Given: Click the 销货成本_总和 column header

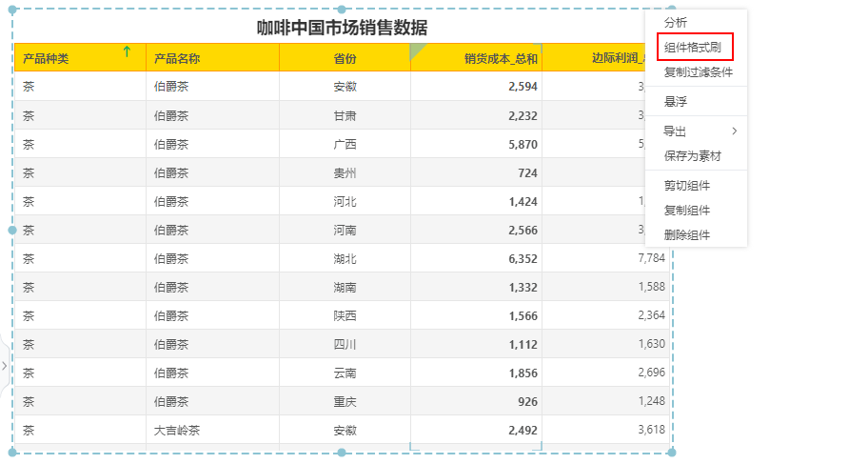Looking at the screenshot, I should pos(501,58).
